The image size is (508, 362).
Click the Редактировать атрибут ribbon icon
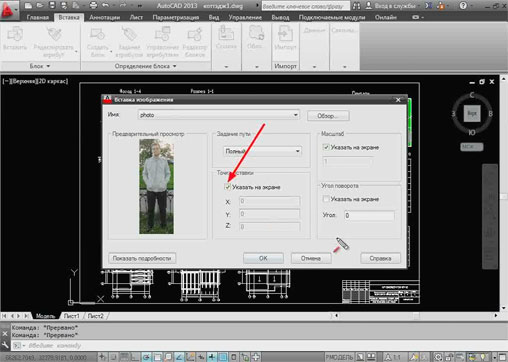(x=54, y=34)
